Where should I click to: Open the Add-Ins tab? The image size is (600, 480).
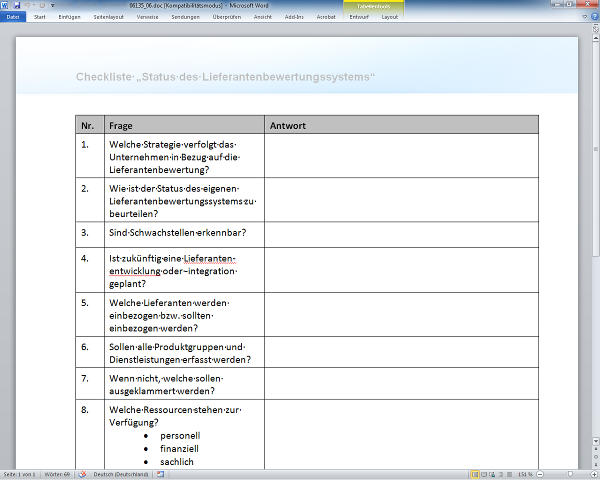pos(294,17)
